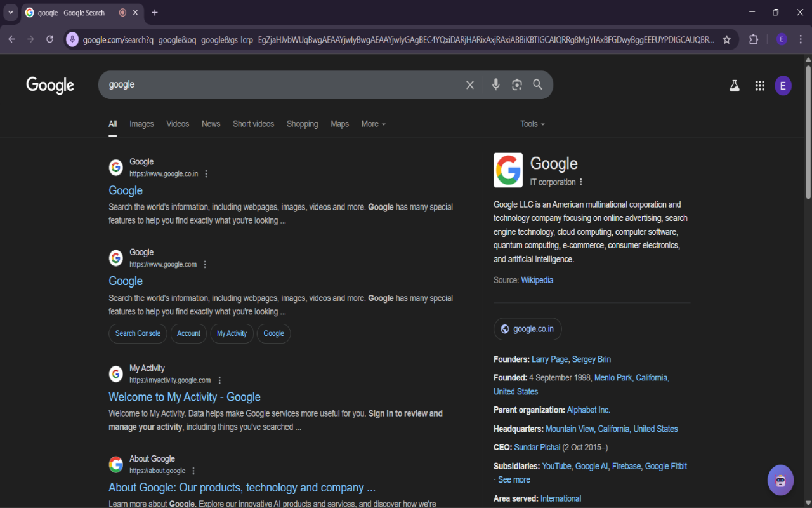Submit search with the magnifier icon

pos(538,85)
